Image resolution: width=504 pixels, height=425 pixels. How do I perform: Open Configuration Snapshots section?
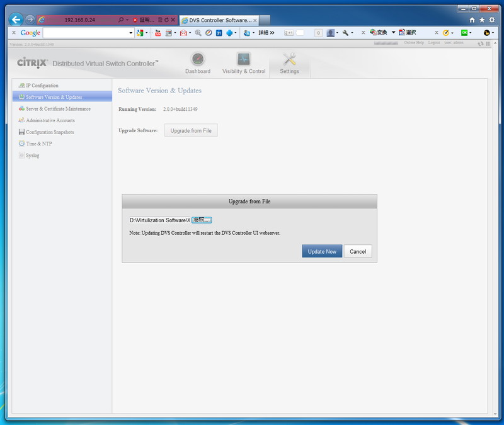tap(50, 132)
